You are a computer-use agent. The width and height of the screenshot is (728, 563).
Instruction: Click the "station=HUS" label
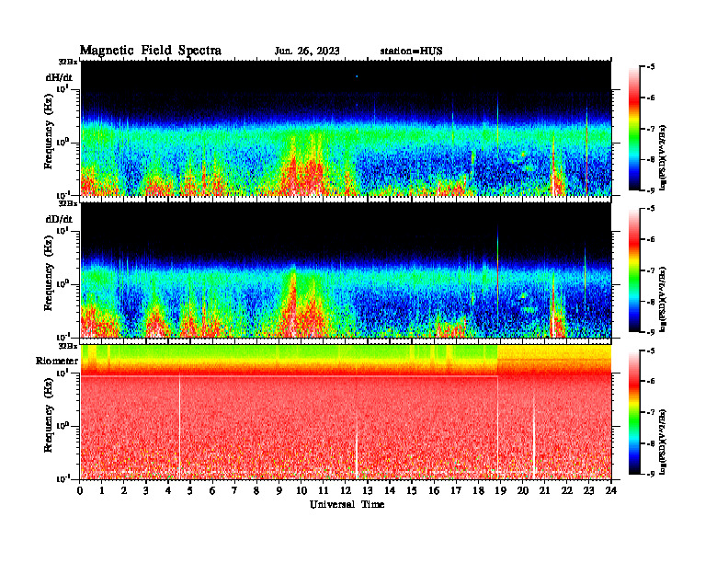coord(411,52)
